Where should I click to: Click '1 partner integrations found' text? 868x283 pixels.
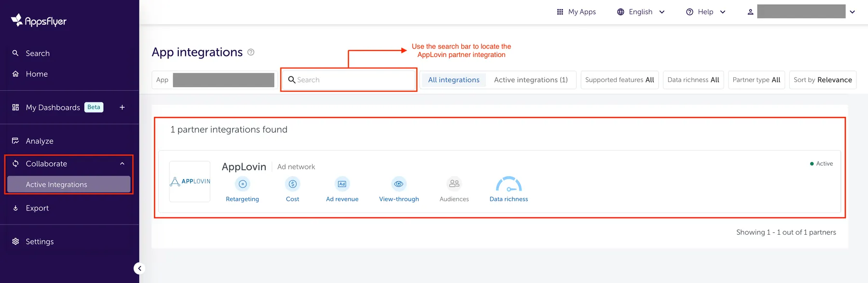[x=229, y=129]
